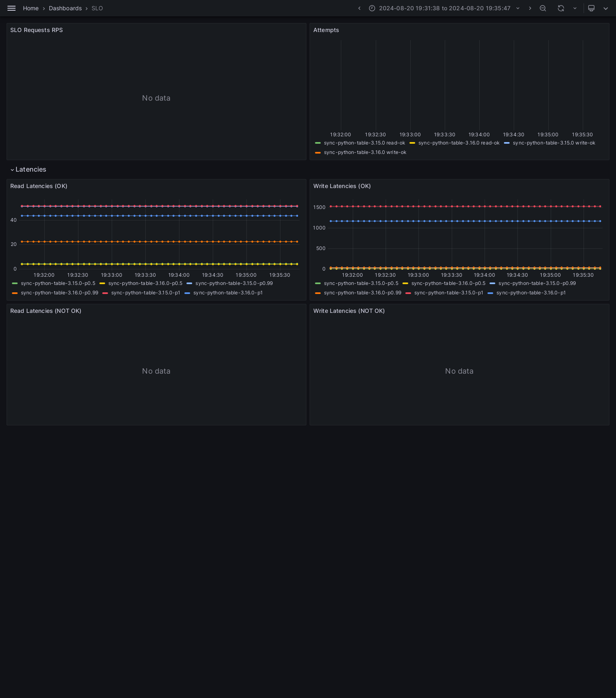Viewport: 616px width, 698px height.
Task: Open the hamburger navigation menu
Action: (x=11, y=8)
